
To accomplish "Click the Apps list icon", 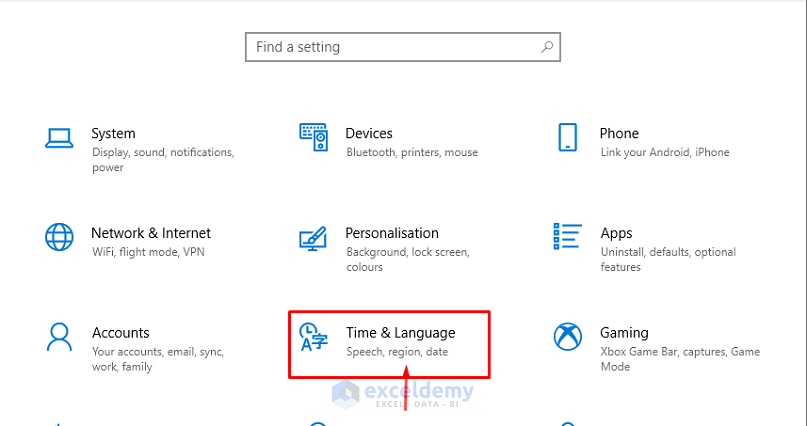I will (567, 237).
